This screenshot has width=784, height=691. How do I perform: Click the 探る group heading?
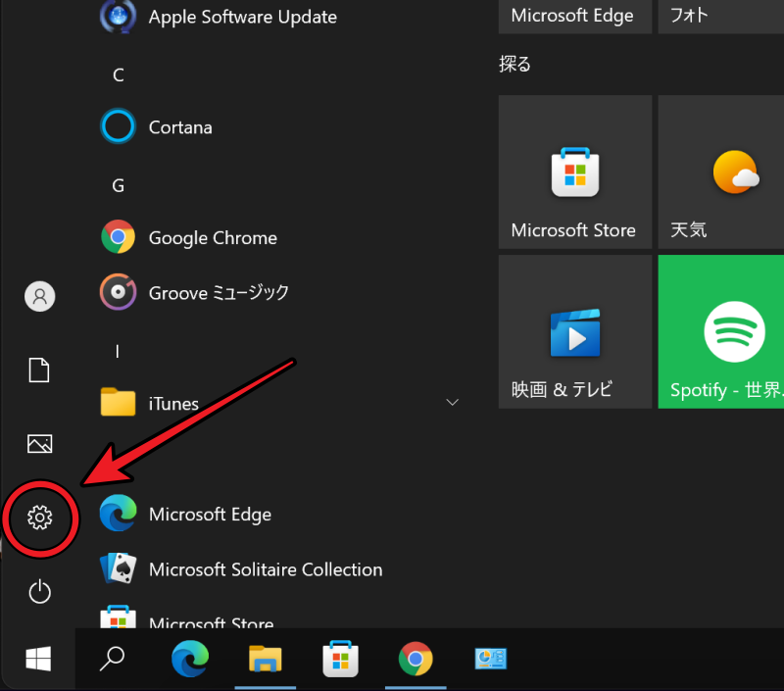[x=514, y=64]
